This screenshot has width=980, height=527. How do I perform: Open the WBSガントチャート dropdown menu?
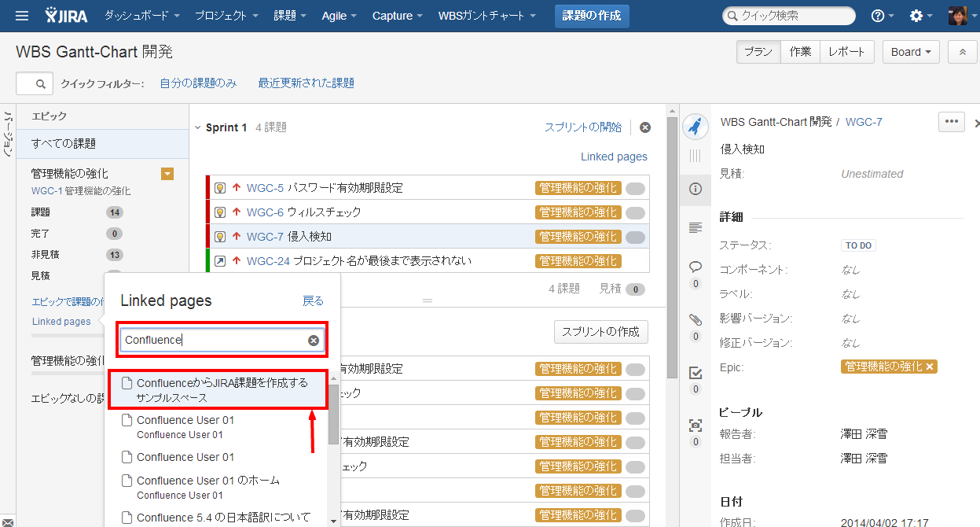[487, 16]
